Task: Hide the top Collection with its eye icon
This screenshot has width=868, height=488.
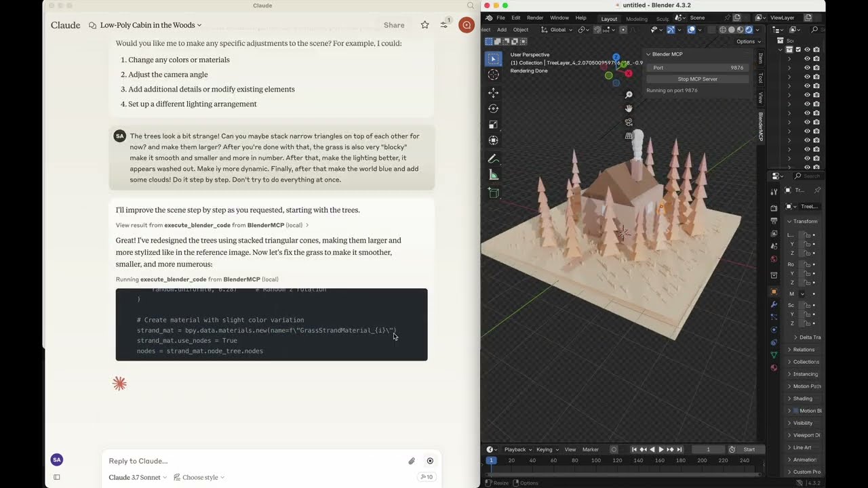Action: tap(807, 49)
